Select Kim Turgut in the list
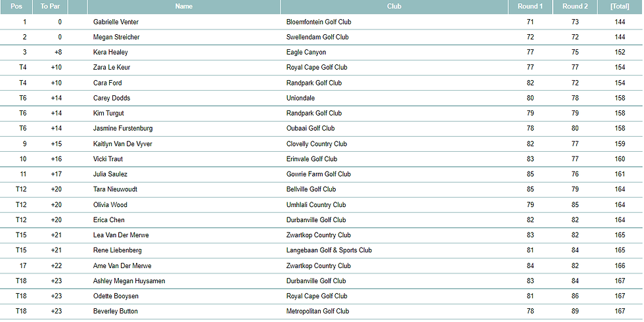644x322 pixels. 108,113
